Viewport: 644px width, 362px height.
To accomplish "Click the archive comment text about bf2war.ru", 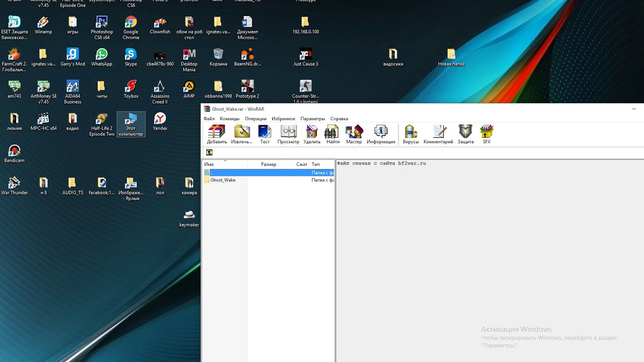I will pos(381,163).
